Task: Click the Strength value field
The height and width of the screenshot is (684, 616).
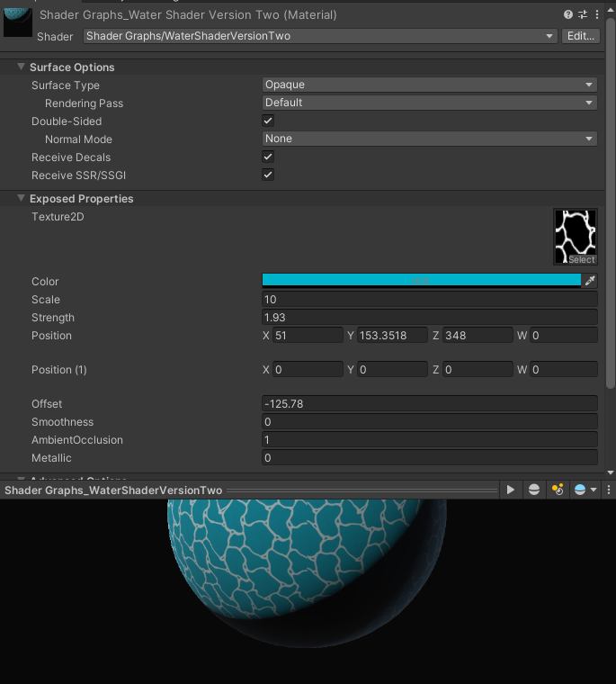Action: click(430, 317)
